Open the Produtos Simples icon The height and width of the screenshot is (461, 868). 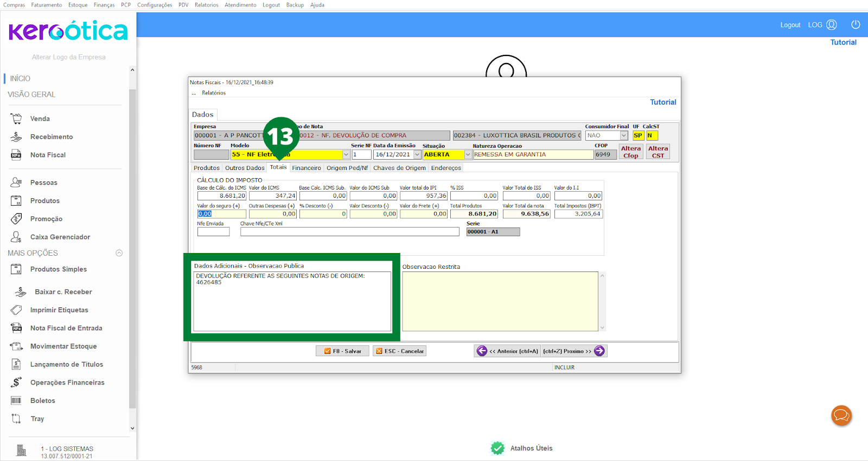(x=16, y=269)
